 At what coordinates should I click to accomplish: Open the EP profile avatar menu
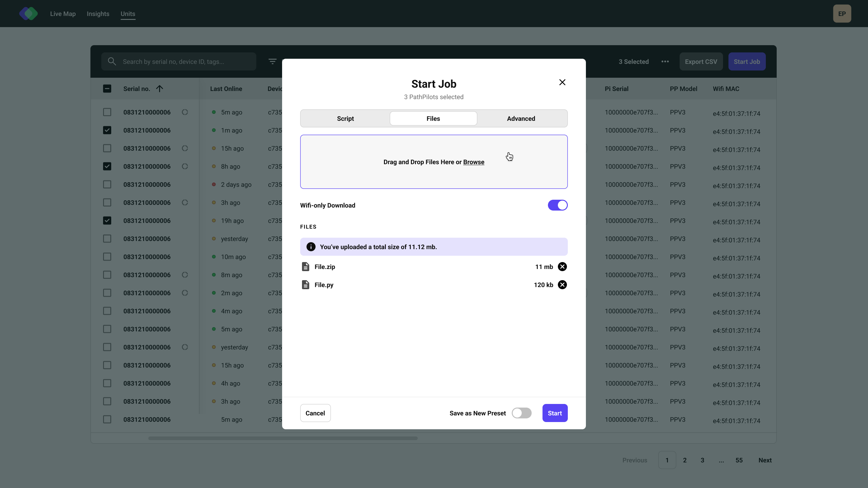[842, 14]
